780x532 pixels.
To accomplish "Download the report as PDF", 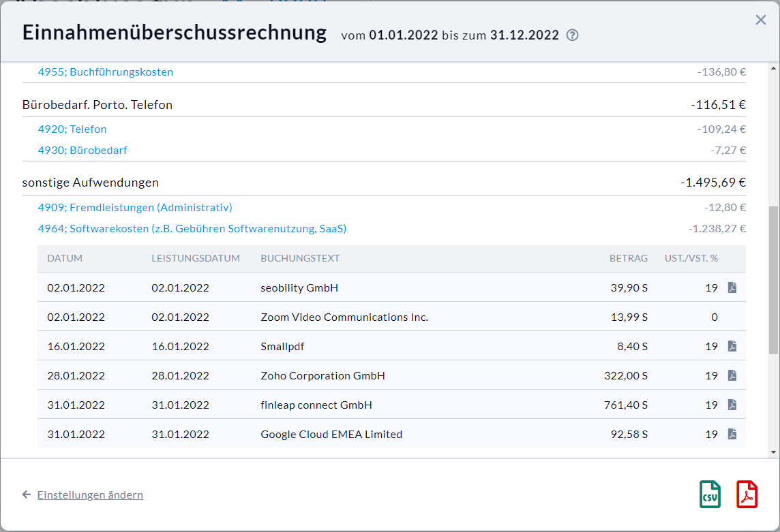I will point(747,494).
